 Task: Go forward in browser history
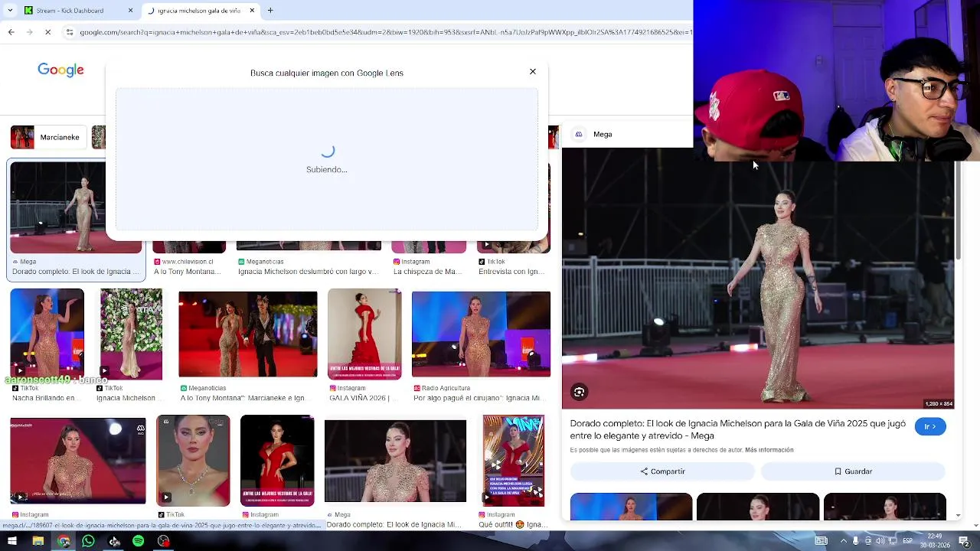point(29,32)
